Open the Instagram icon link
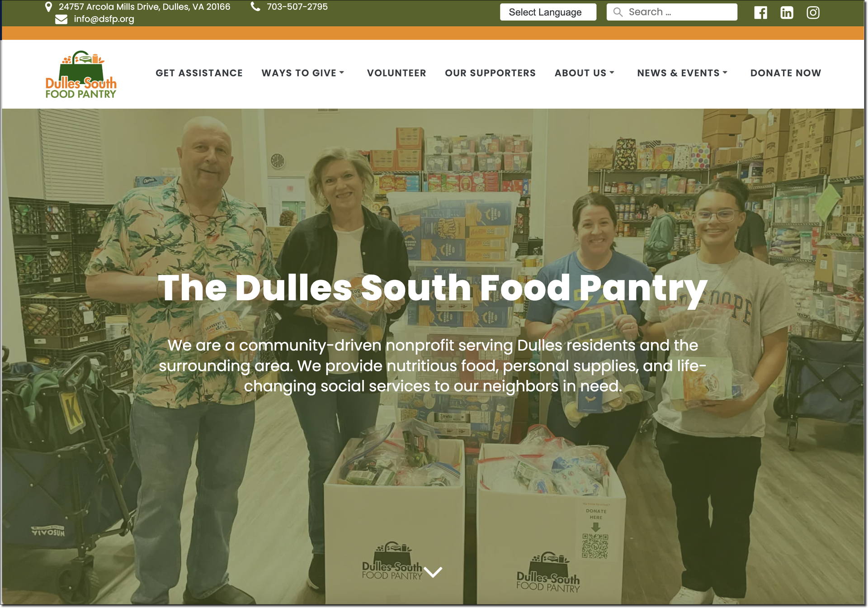Viewport: 868px width, 608px height. click(x=813, y=13)
